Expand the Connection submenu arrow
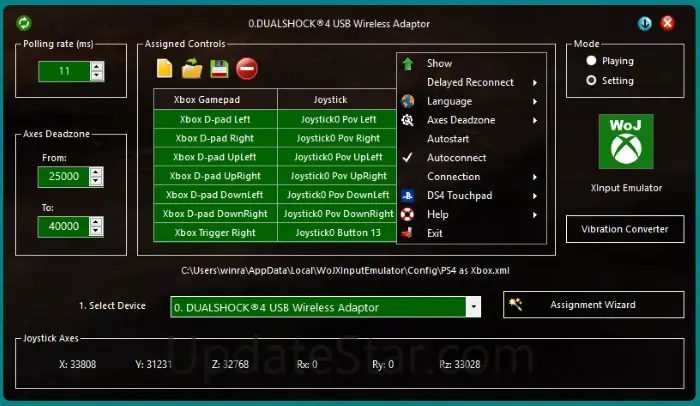700x406 pixels. (535, 177)
